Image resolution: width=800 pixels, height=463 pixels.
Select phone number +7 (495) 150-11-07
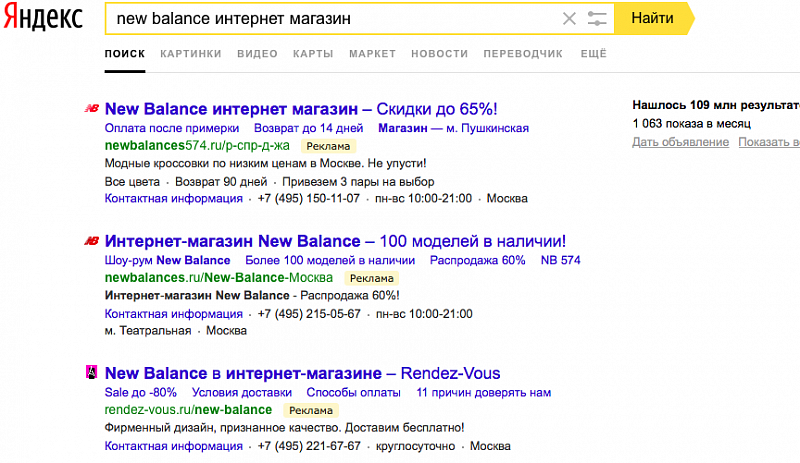(309, 199)
